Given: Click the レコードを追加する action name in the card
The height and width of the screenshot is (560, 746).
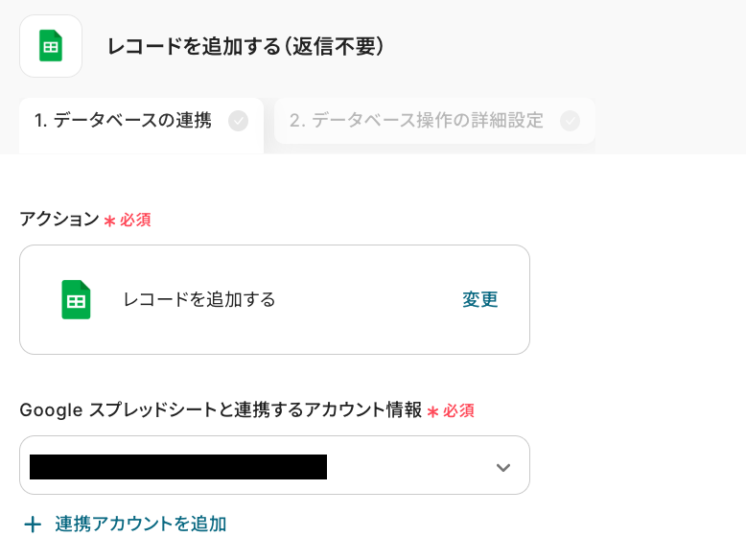Looking at the screenshot, I should point(199,299).
